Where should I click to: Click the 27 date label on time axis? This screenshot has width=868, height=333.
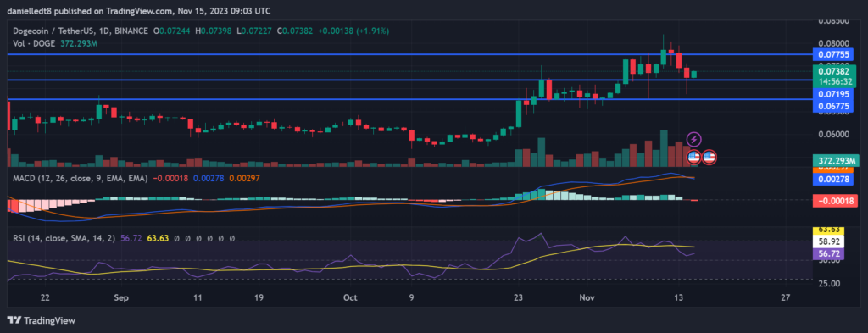coord(785,297)
